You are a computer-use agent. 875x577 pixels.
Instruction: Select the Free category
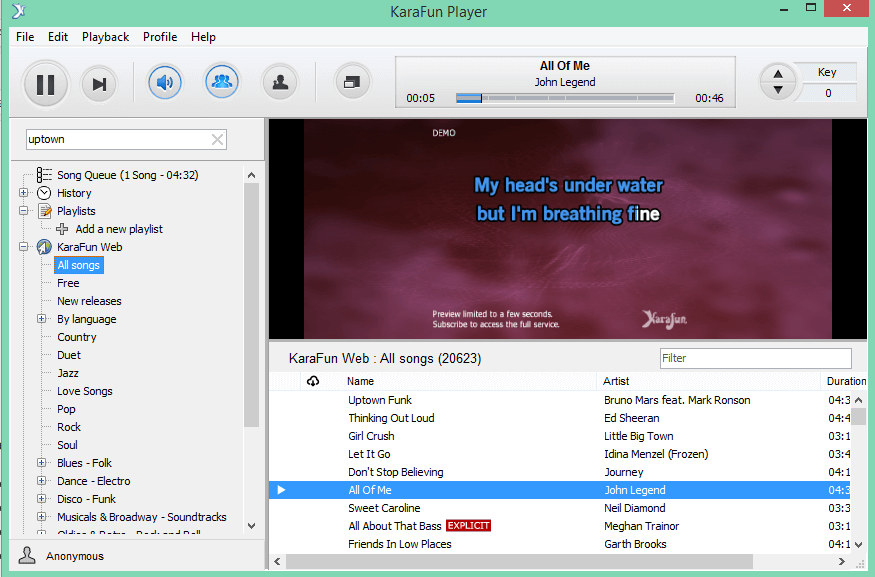(68, 283)
